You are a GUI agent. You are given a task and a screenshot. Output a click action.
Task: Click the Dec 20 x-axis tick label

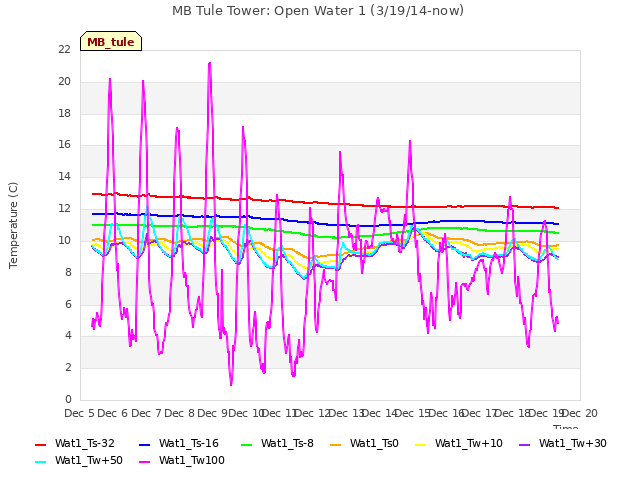tap(580, 413)
